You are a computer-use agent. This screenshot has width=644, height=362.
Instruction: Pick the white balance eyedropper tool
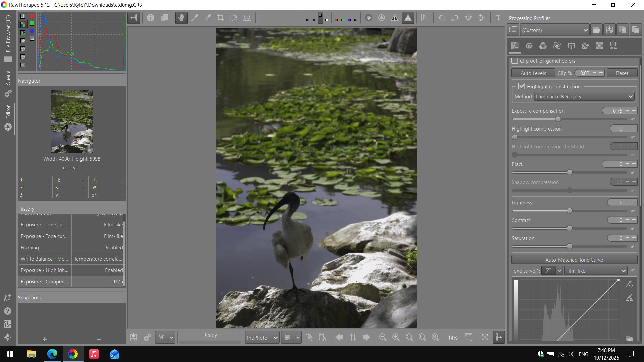pyautogui.click(x=195, y=18)
